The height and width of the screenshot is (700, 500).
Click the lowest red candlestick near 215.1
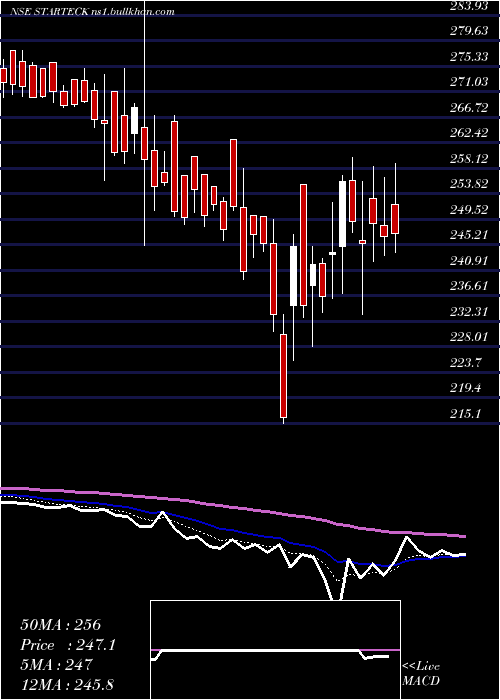283,376
